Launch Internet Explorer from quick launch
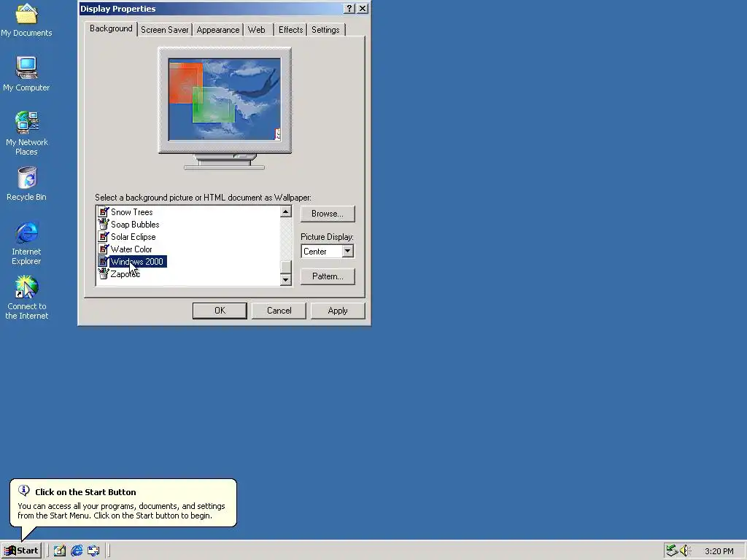This screenshot has height=560, width=747. click(77, 551)
